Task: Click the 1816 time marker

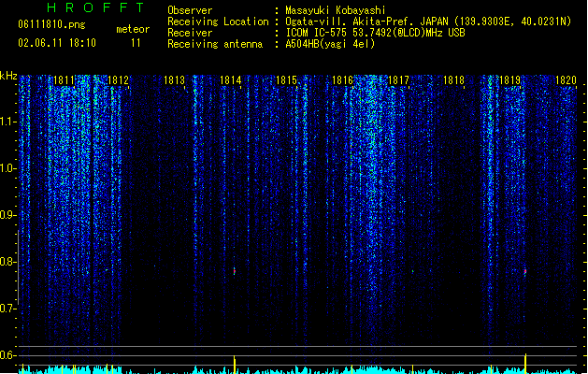Action: (342, 80)
